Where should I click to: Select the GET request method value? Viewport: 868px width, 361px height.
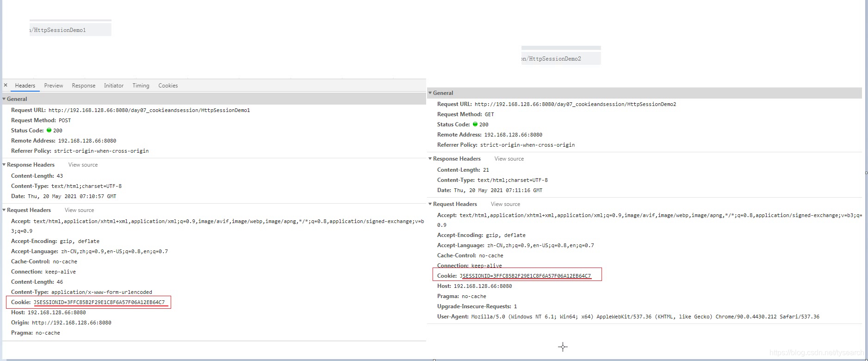click(490, 114)
